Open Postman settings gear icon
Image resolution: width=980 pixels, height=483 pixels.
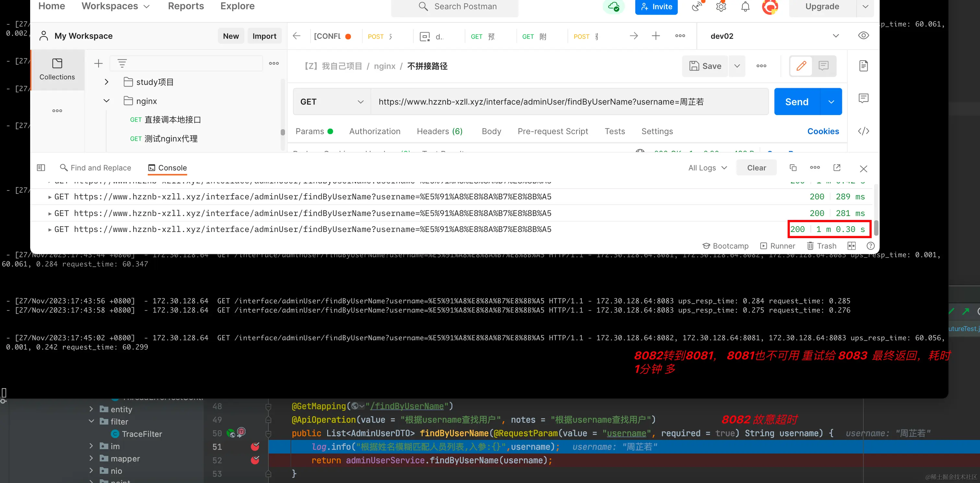[721, 6]
